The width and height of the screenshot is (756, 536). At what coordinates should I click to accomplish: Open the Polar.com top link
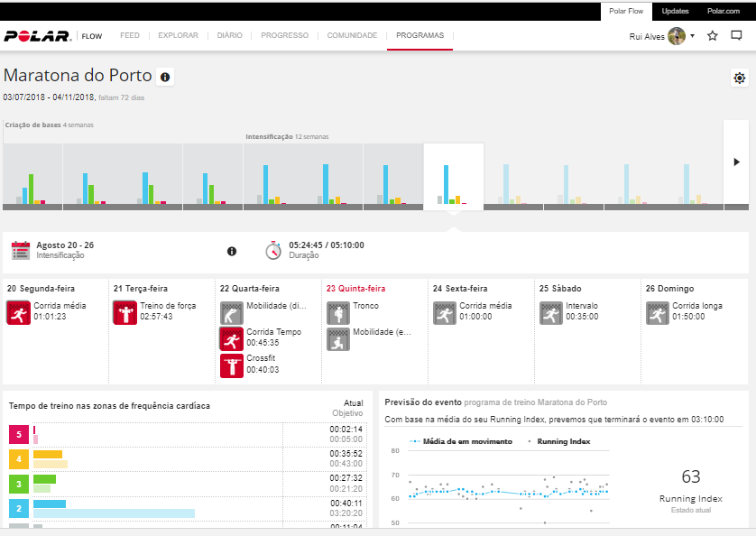[x=724, y=11]
